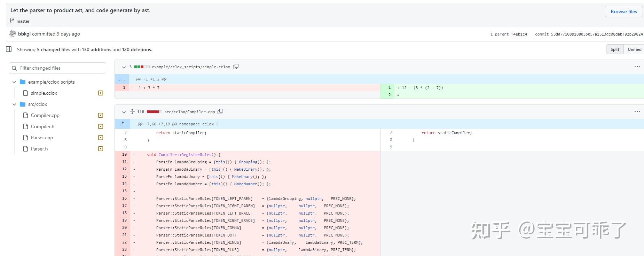644x256 pixels.
Task: Expand hidden lines above line 7
Action: click(123, 124)
